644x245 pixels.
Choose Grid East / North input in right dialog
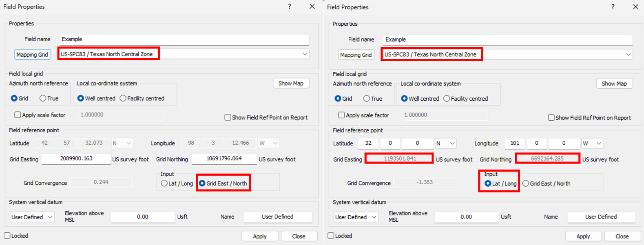coord(526,184)
